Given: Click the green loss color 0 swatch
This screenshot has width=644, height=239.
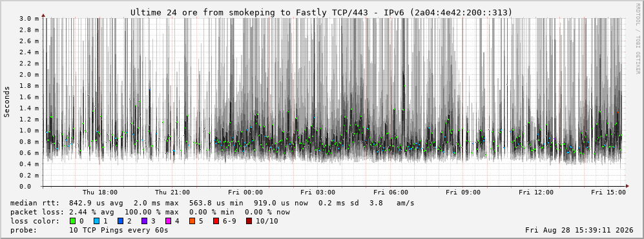Looking at the screenshot, I should click(x=73, y=222).
